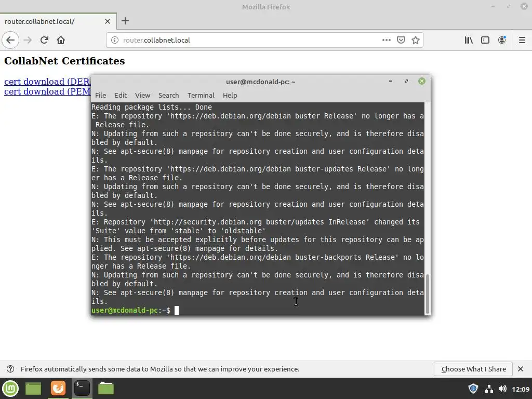Close the Firefox window

(x=524, y=6)
